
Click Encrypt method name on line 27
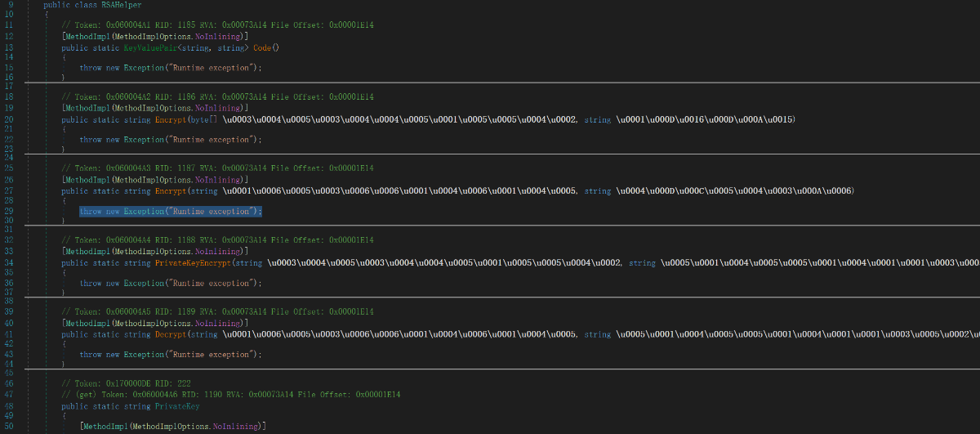172,191
